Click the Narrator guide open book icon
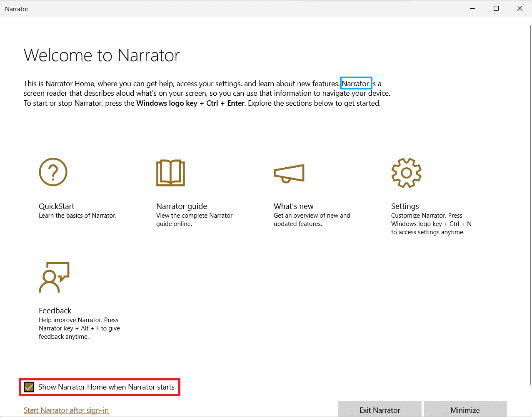The width and height of the screenshot is (532, 417). coord(170,172)
